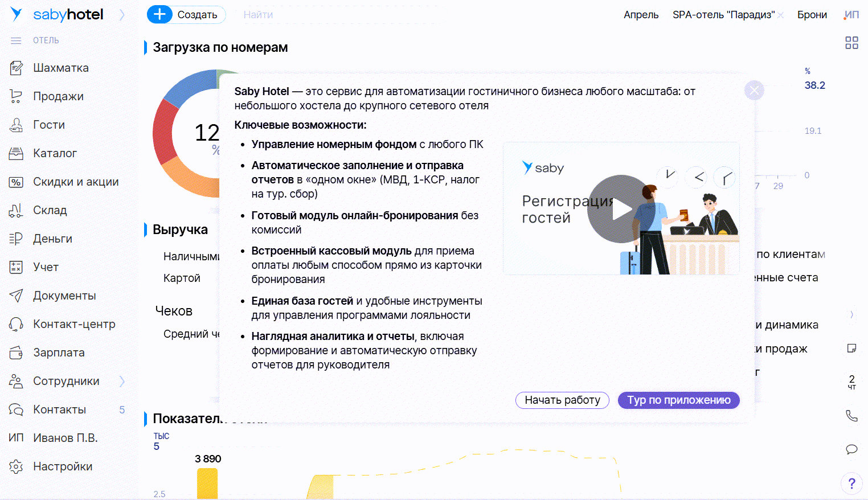This screenshot has height=500, width=868.
Task: Click the Зарплата wallet icon
Action: click(x=16, y=353)
